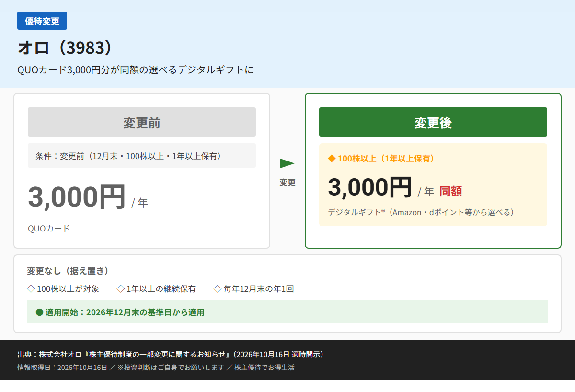Click the diamond icon before 100株以上が対象

click(31, 289)
